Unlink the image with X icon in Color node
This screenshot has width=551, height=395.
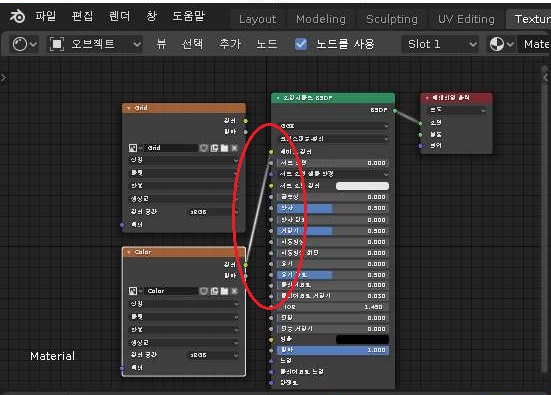point(234,291)
